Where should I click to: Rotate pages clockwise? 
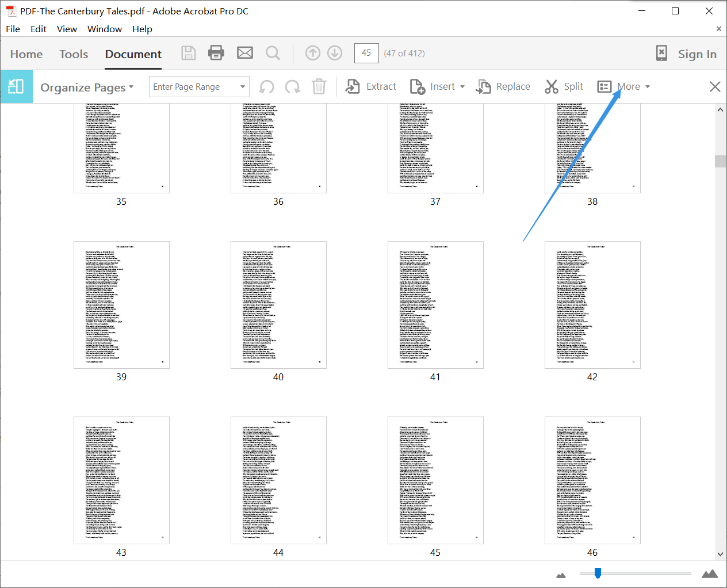293,87
